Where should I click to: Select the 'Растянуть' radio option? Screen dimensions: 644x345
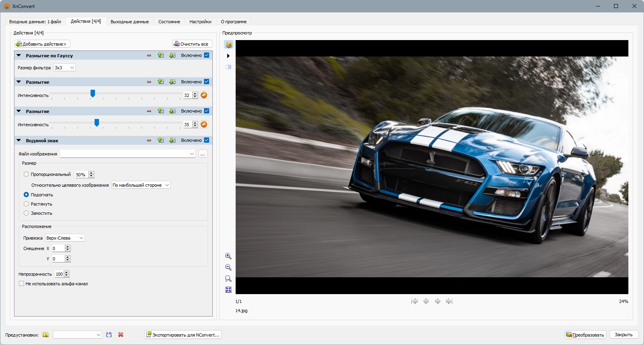pos(26,204)
